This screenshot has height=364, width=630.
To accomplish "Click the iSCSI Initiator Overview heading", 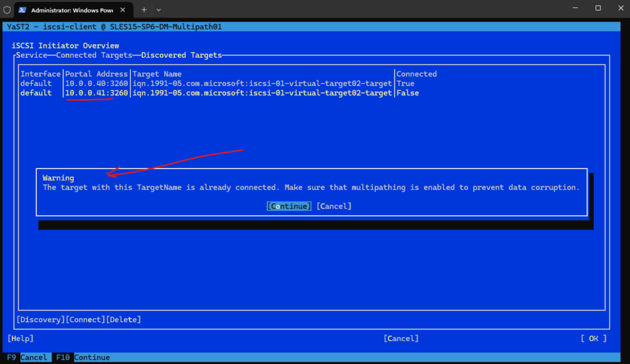I will [x=65, y=45].
